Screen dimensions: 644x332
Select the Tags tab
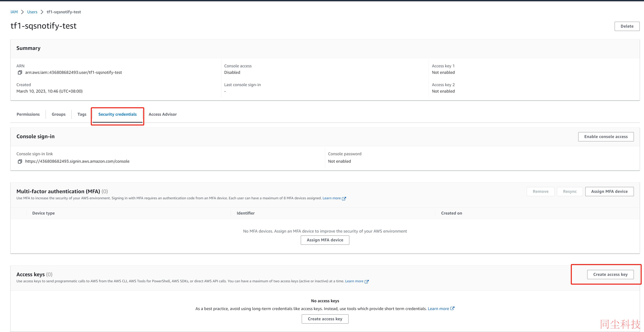82,114
